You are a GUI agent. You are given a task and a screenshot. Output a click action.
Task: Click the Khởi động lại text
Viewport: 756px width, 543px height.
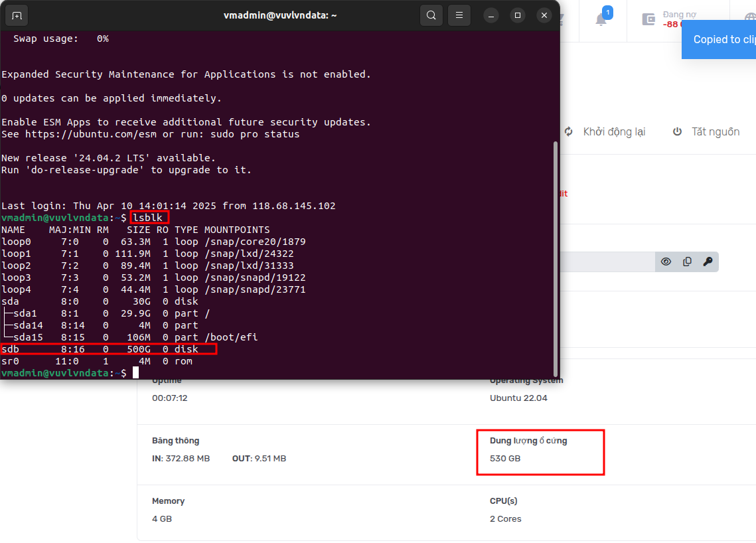tap(614, 131)
